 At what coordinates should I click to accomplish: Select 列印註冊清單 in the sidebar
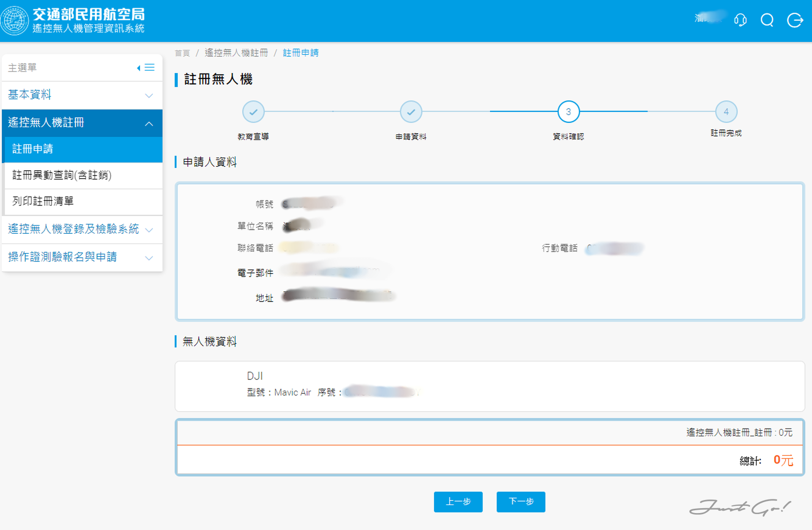43,201
